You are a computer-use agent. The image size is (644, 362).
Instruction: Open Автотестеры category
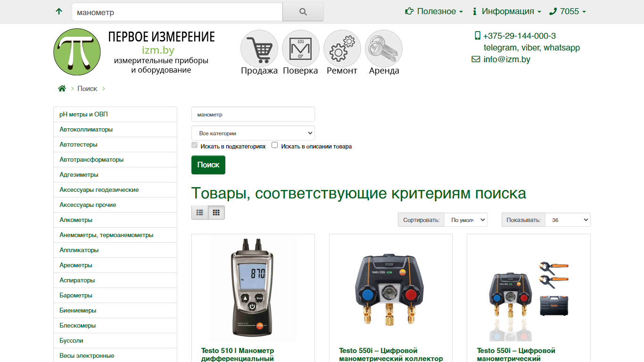click(x=115, y=144)
